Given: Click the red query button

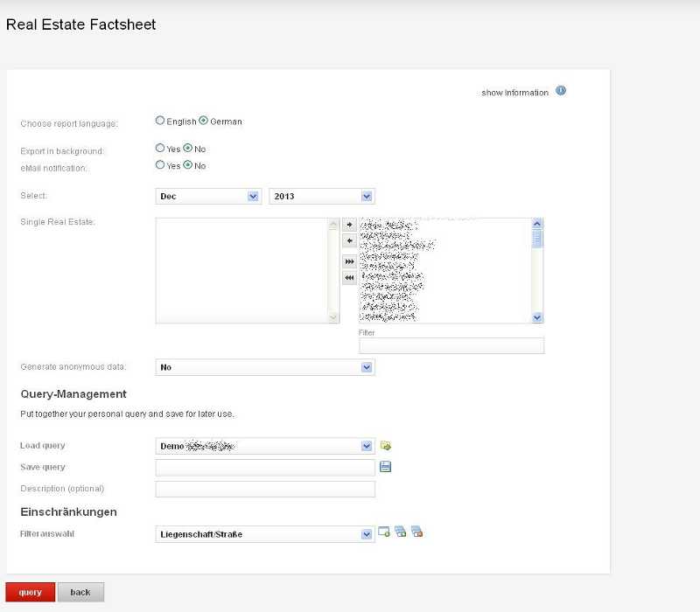Looking at the screenshot, I should click(31, 593).
